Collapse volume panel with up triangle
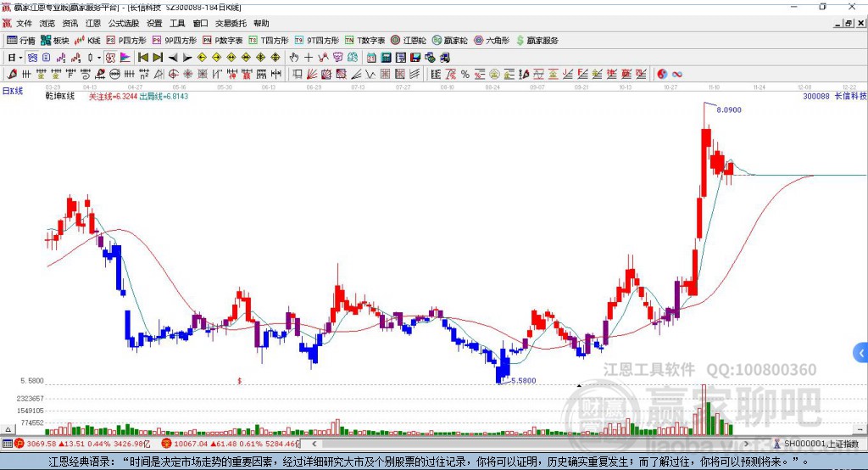868x470 pixels. coord(8,429)
